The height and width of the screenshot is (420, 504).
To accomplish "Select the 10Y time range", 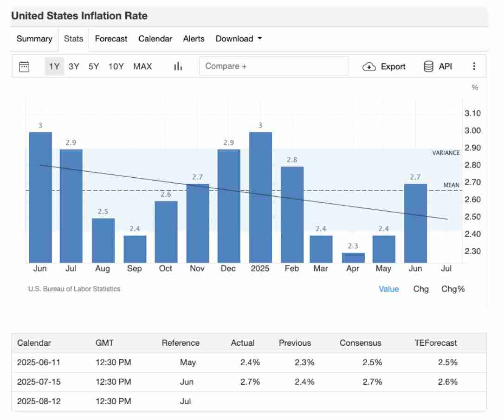I will (116, 66).
